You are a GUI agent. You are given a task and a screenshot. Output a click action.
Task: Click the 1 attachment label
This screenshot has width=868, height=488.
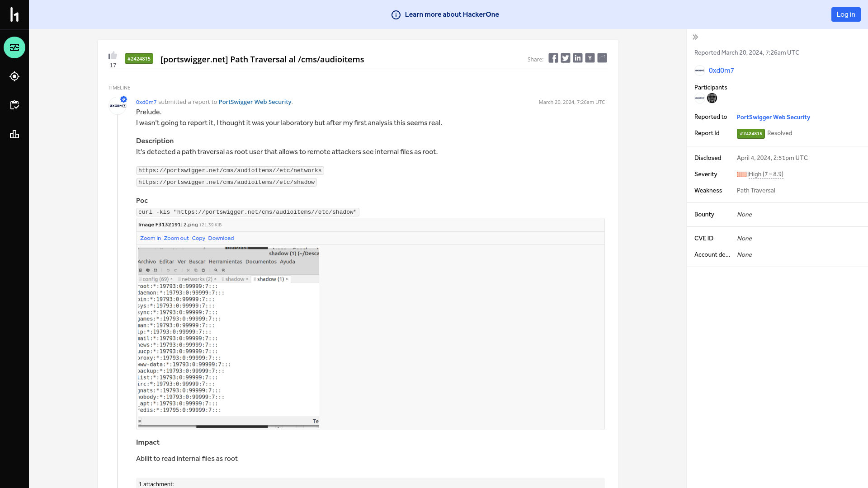(156, 484)
